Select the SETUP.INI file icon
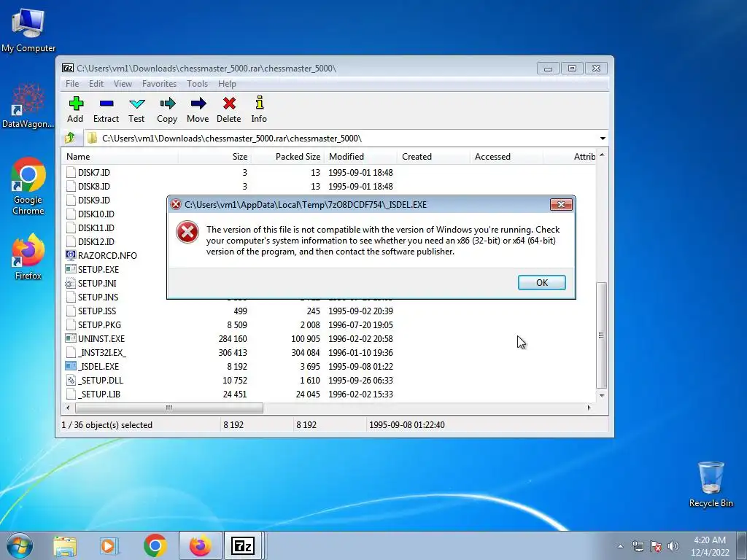747x560 pixels. (x=71, y=284)
